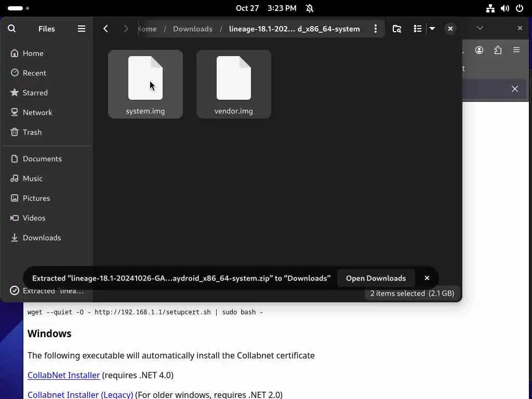Open Network in the sidebar
The height and width of the screenshot is (399, 532).
click(x=47, y=112)
